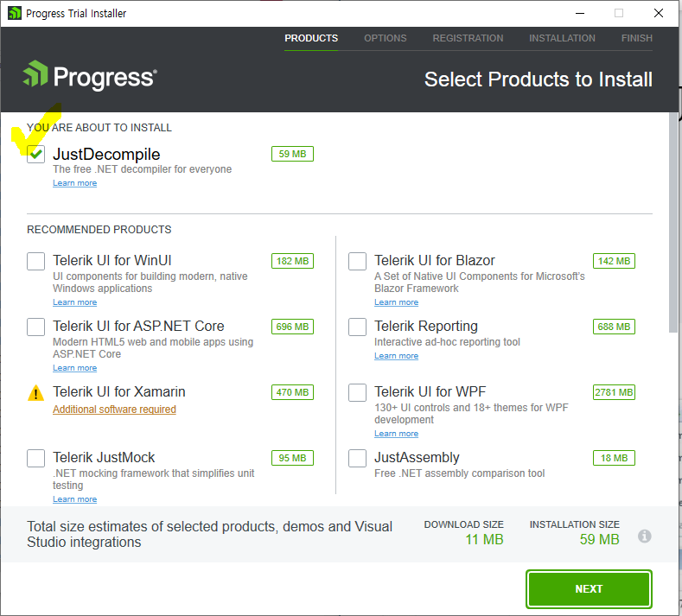This screenshot has height=616, width=682.
Task: Open Learn more for ASP.NET Core
Action: click(75, 368)
